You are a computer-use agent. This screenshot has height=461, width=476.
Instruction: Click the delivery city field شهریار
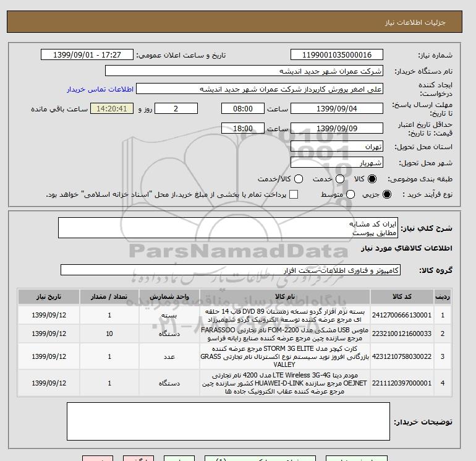pos(337,163)
